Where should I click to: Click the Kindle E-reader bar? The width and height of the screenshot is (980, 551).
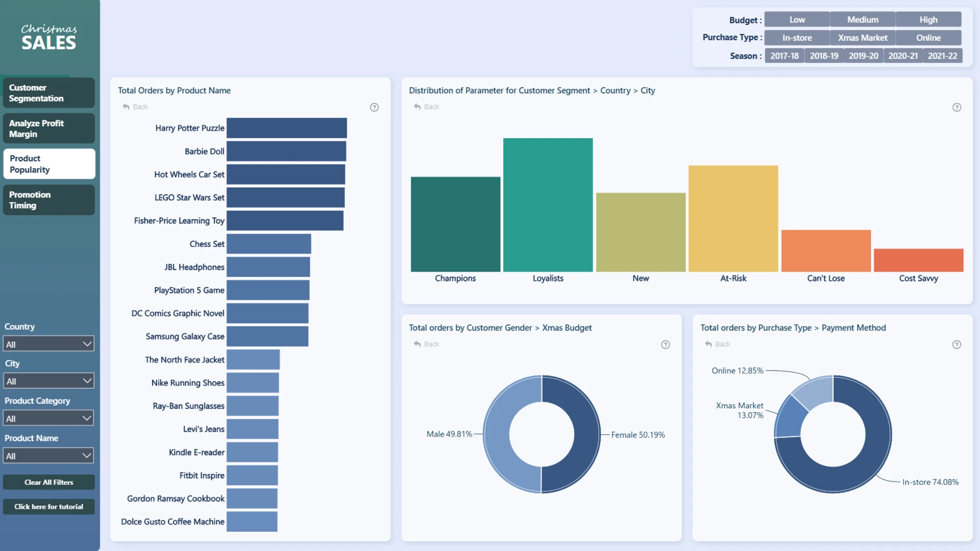click(x=252, y=452)
